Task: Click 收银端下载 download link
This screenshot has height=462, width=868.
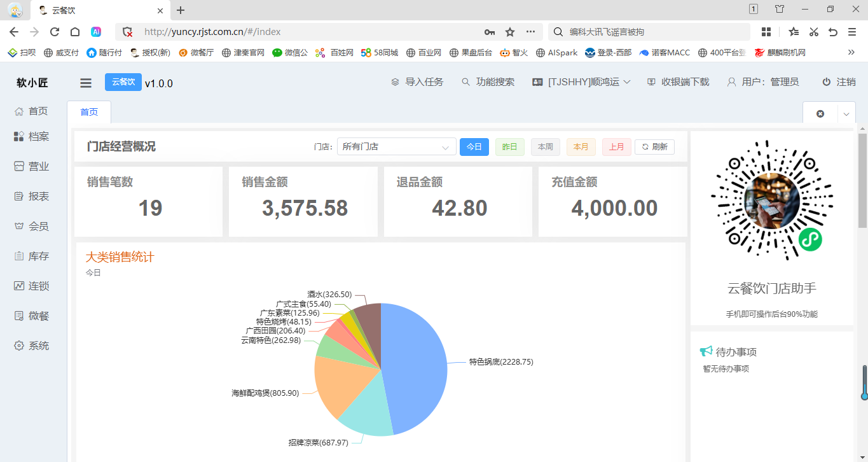Action: point(678,82)
